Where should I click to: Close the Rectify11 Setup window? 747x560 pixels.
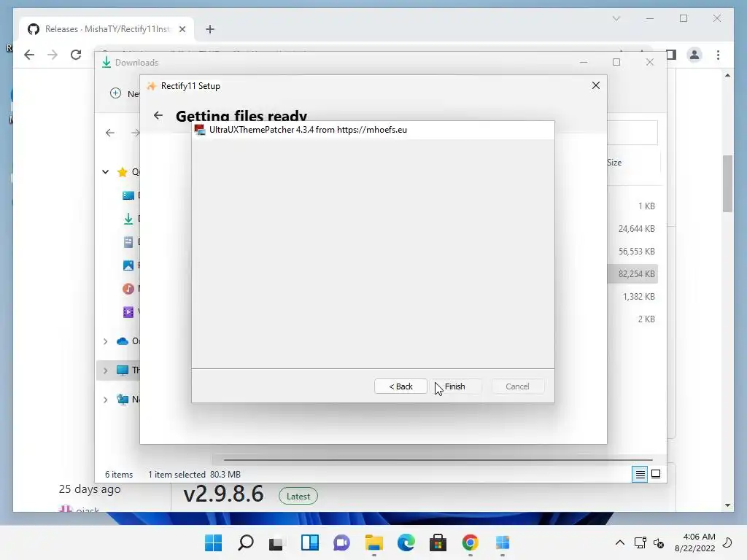coord(595,85)
